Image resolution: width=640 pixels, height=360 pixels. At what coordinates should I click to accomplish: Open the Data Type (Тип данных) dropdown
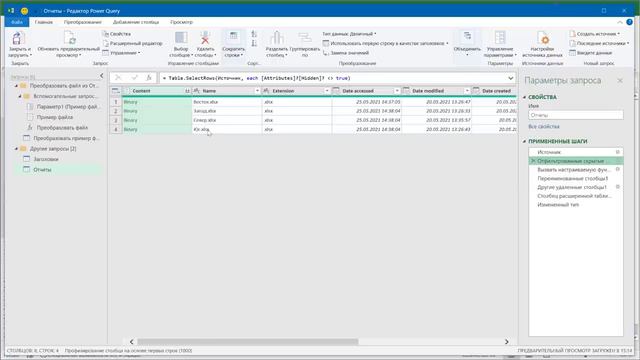[x=349, y=34]
